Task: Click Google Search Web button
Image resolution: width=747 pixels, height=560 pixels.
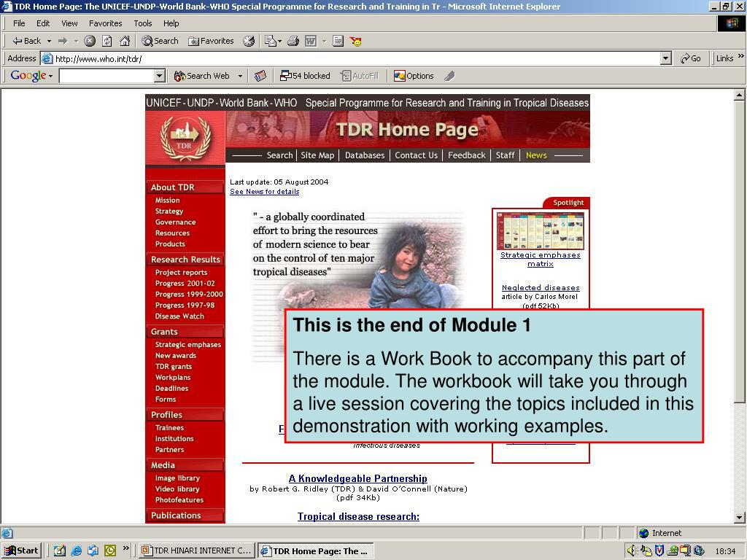Action: pos(202,76)
